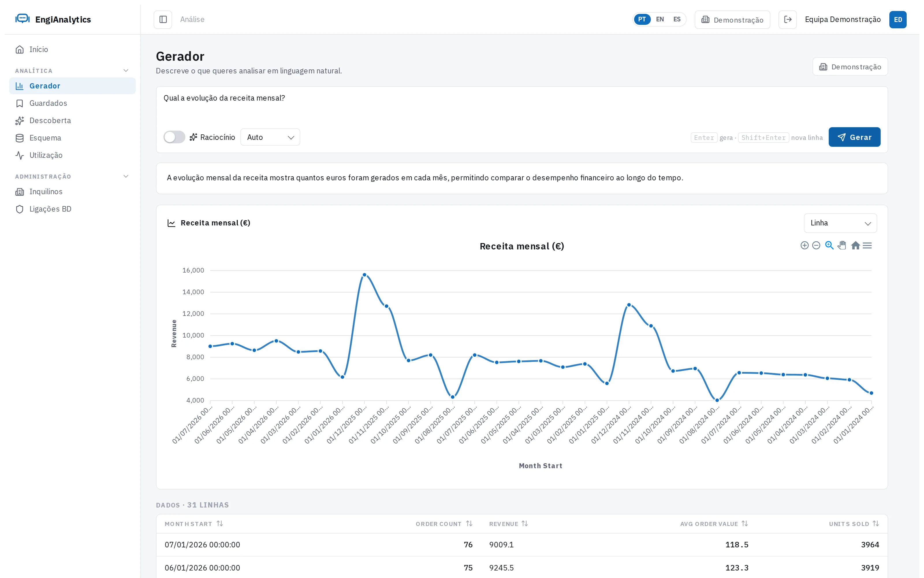Open Guardados in sidebar
Screen dimensions: 924x578
click(72, 103)
